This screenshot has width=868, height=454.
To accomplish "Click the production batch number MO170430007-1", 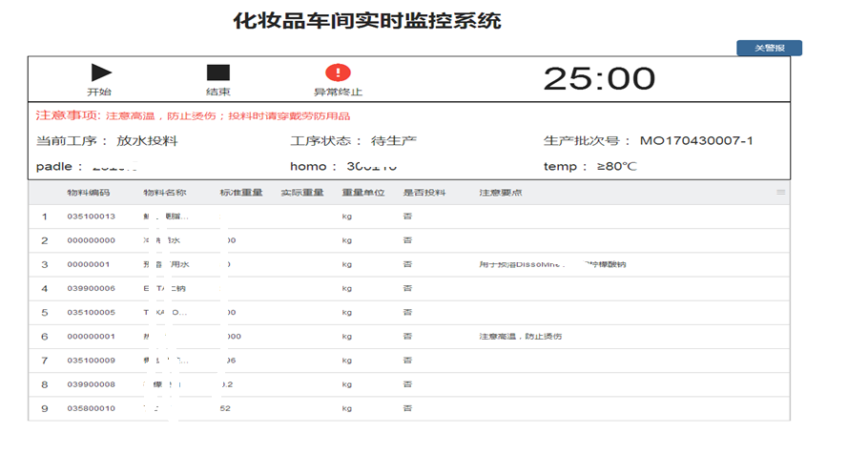I will (696, 141).
